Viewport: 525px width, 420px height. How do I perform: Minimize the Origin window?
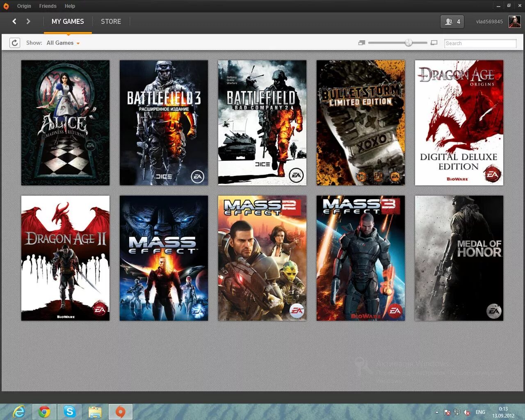pyautogui.click(x=498, y=6)
